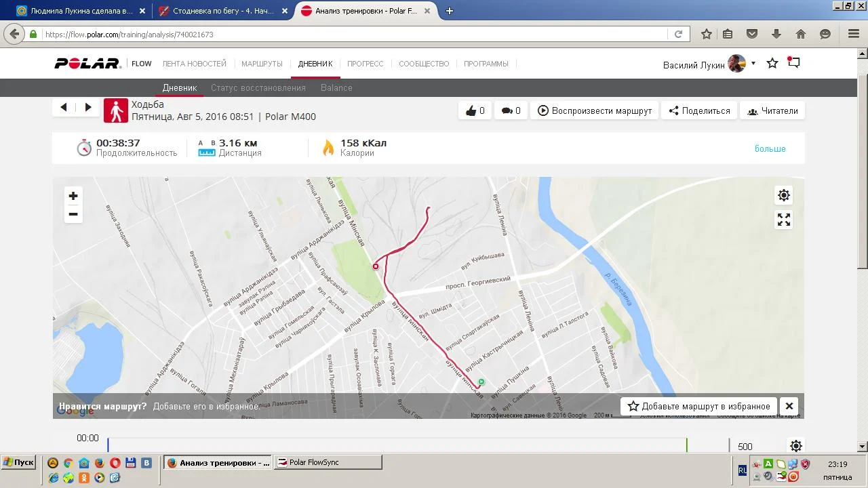Open Polar FlowSync from the taskbar
Image resolution: width=868 pixels, height=488 pixels.
[x=328, y=462]
